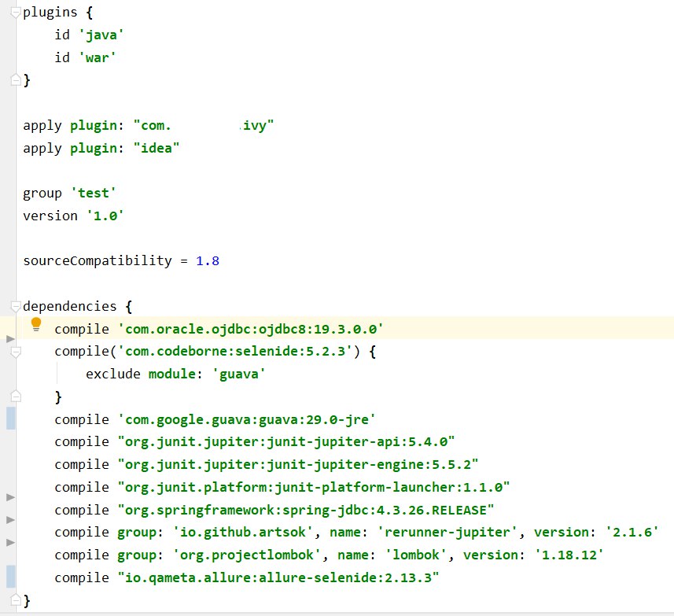Click the 'org.projectlombok' group string
The height and width of the screenshot is (616, 674).
[x=247, y=555]
